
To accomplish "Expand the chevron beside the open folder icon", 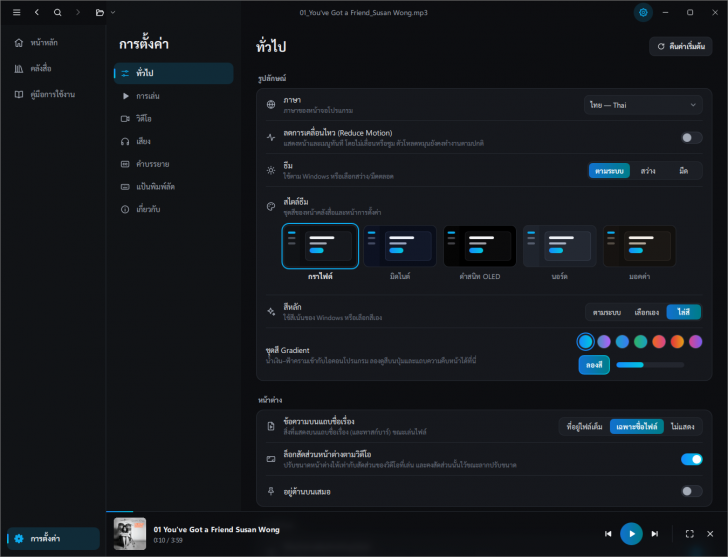I will (x=113, y=13).
